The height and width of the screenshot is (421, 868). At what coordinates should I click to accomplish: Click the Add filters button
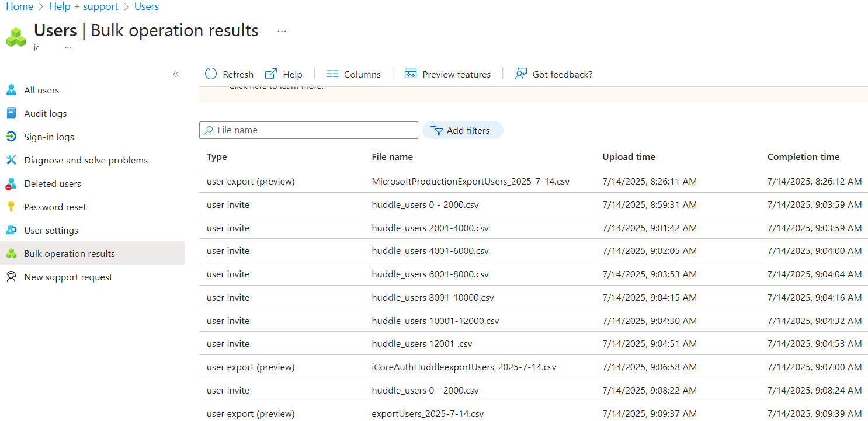tap(463, 130)
